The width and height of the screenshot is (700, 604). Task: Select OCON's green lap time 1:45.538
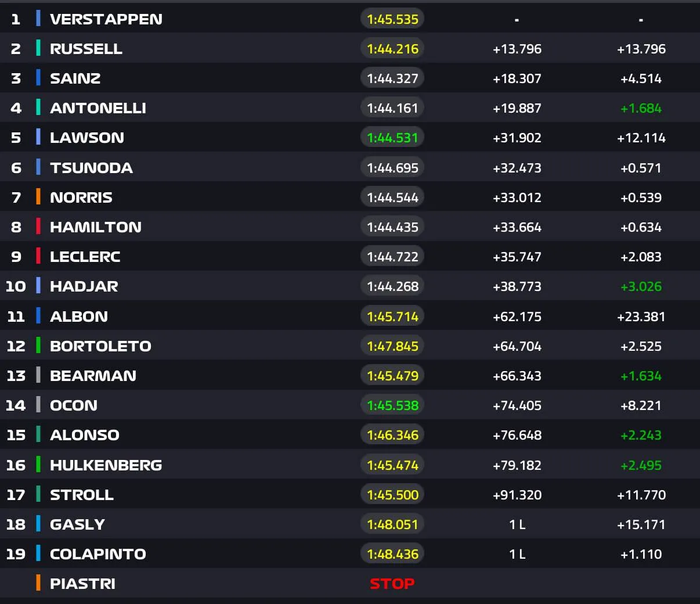coord(392,405)
